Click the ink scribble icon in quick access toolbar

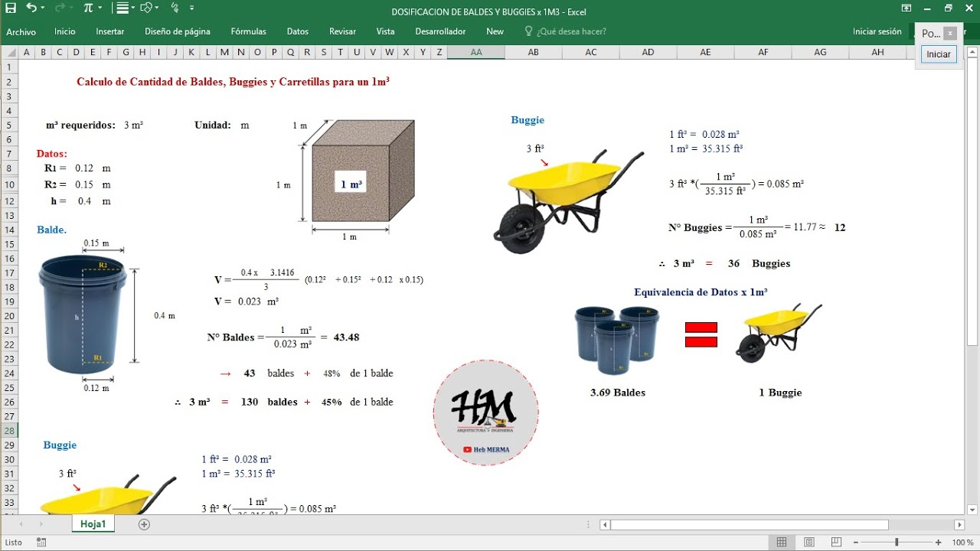coord(175,8)
